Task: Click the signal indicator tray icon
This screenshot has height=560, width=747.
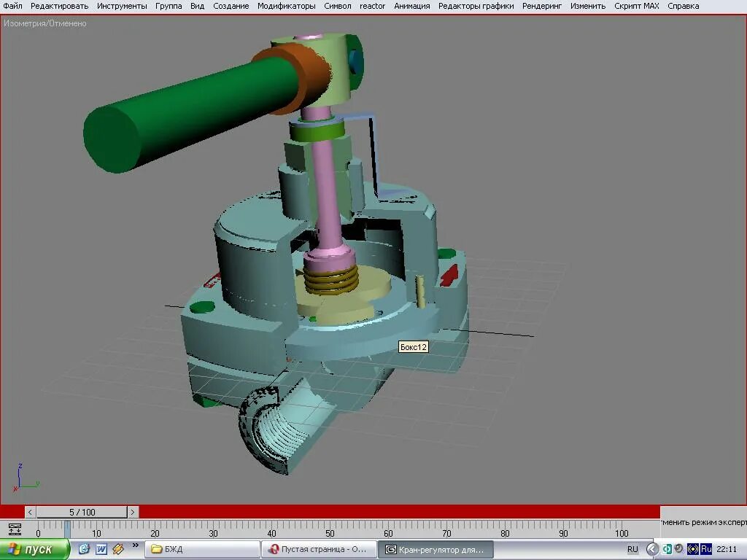Action: (x=692, y=549)
